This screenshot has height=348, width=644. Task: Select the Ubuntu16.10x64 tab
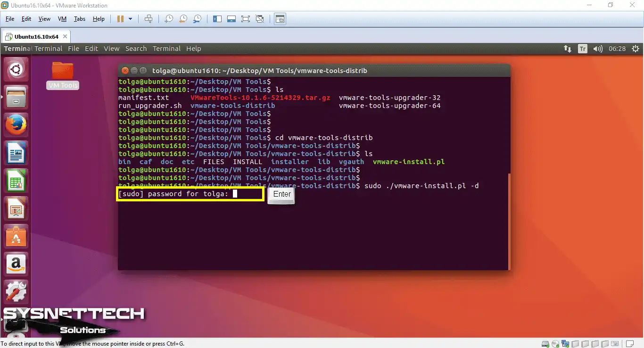(x=37, y=36)
